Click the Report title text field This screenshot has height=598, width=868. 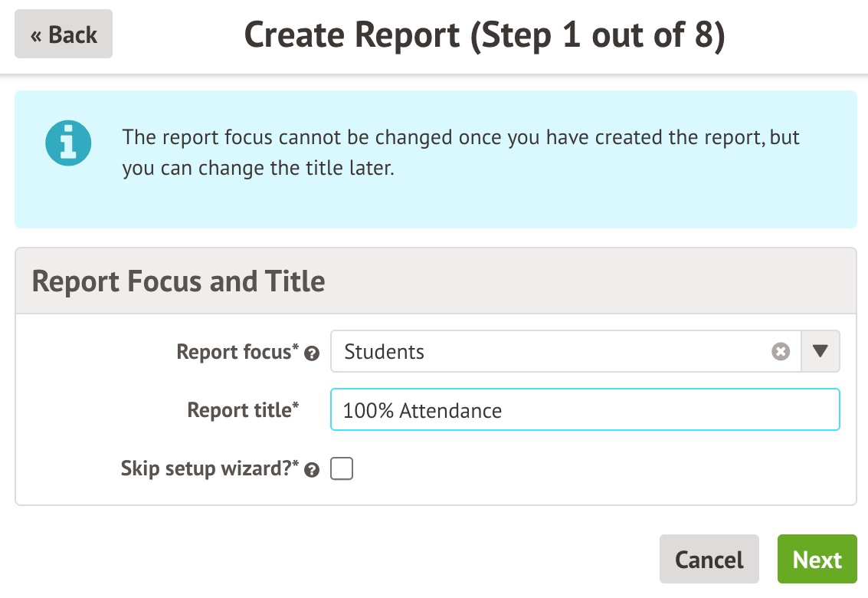[x=651, y=410]
